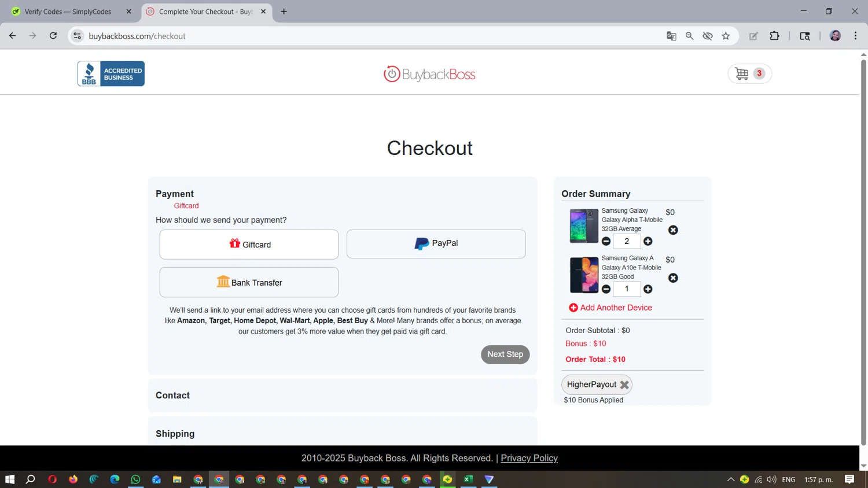Open Windows taskbar search

click(31, 479)
